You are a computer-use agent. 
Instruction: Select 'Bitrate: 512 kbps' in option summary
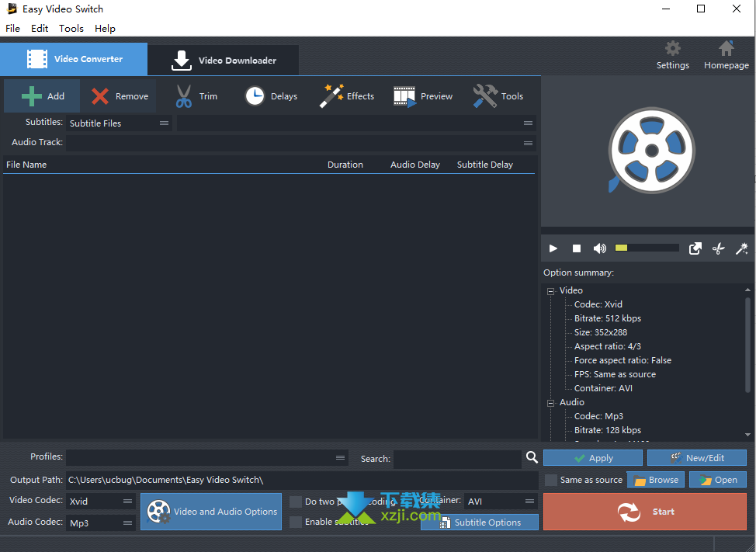pos(608,318)
